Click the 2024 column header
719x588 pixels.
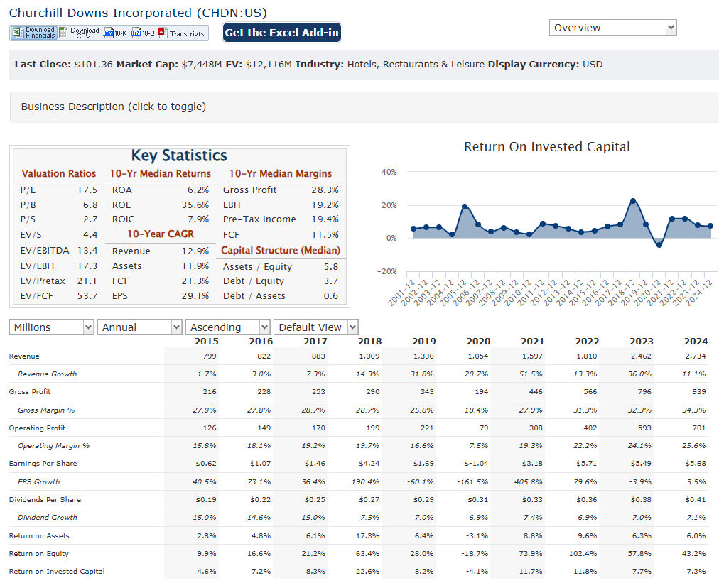click(x=696, y=342)
